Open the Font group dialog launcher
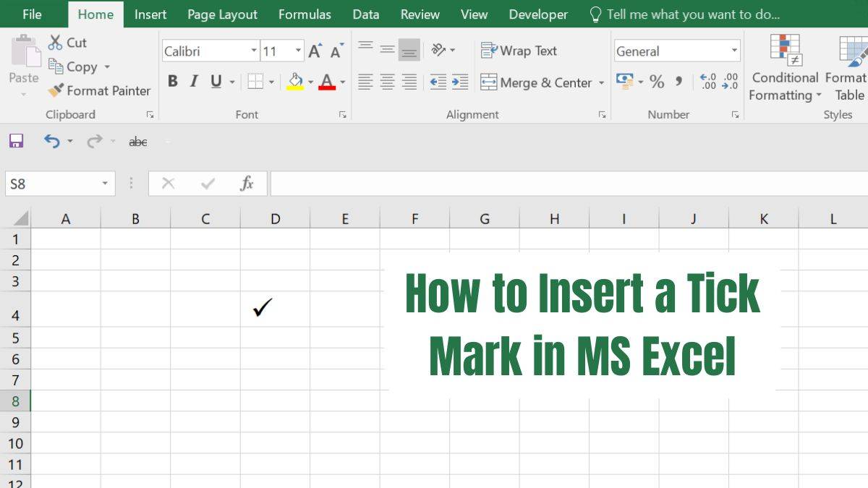 point(342,114)
